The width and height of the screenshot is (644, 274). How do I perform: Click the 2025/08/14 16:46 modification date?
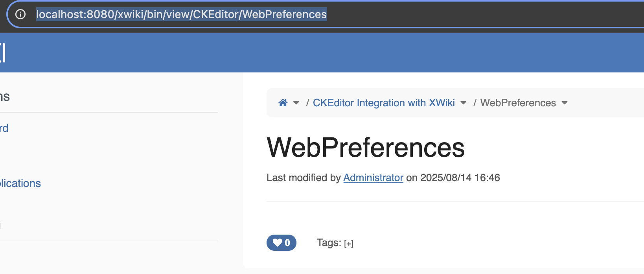(460, 178)
